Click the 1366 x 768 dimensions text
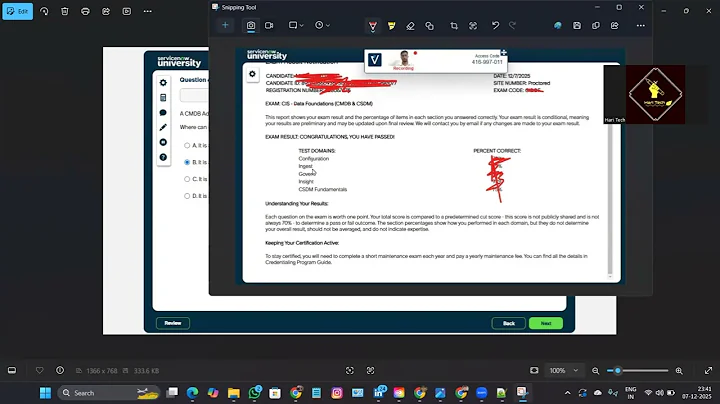The image size is (720, 404). (102, 370)
